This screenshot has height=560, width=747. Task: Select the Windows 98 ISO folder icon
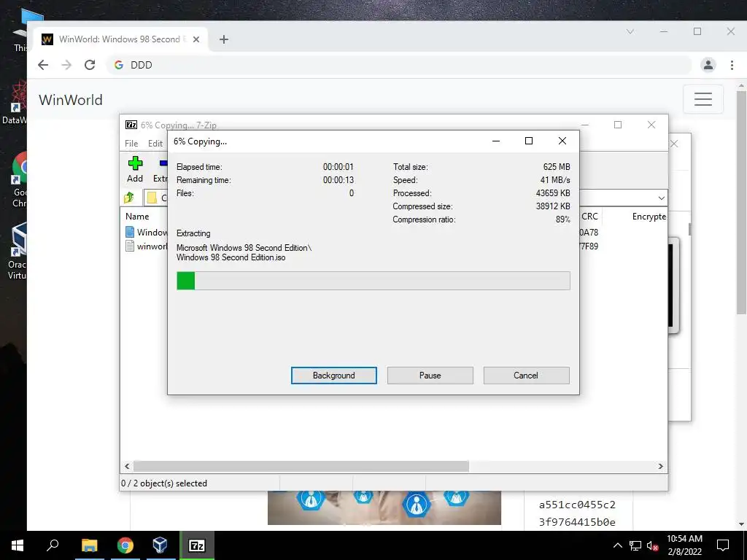point(130,232)
